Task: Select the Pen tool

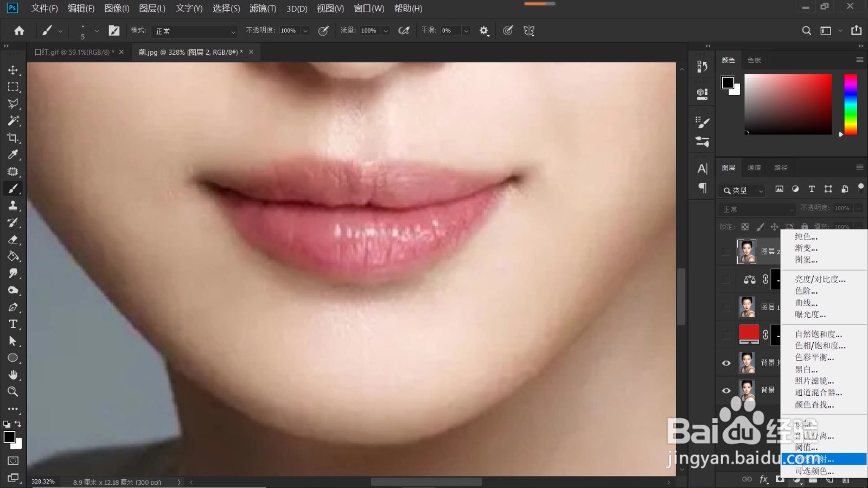Action: click(13, 307)
